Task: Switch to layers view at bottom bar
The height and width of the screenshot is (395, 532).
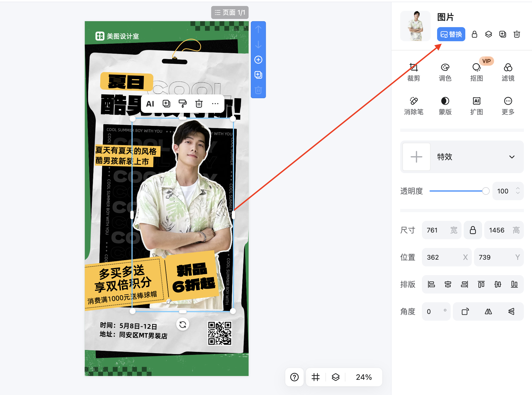Action: coord(336,377)
